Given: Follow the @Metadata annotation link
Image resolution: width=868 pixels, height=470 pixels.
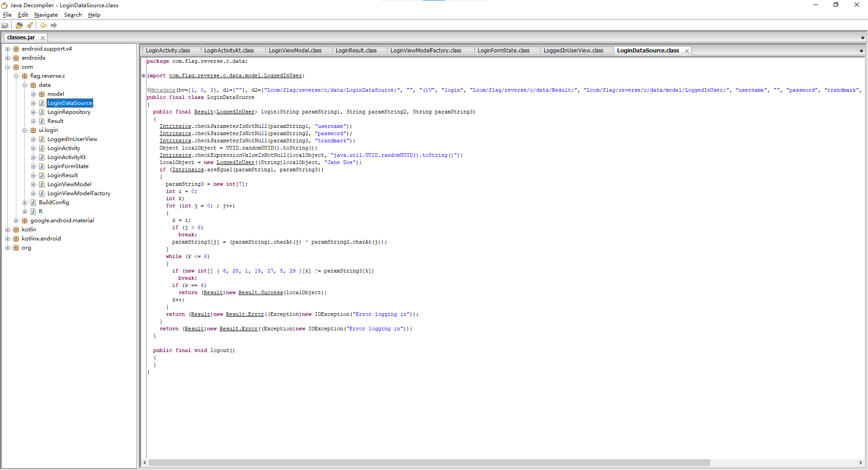Looking at the screenshot, I should [x=162, y=90].
